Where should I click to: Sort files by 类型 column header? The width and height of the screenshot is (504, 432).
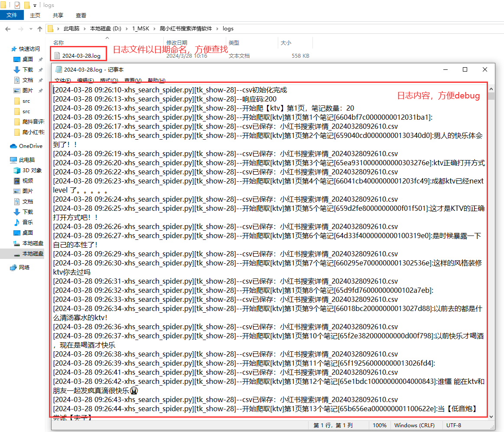(x=234, y=43)
